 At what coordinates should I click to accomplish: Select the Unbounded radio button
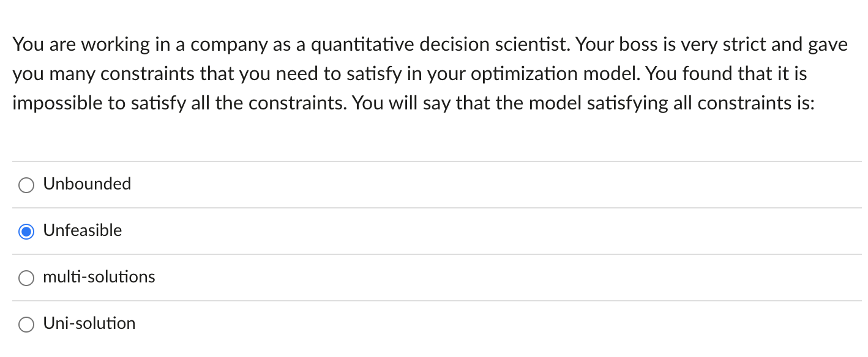pyautogui.click(x=26, y=185)
